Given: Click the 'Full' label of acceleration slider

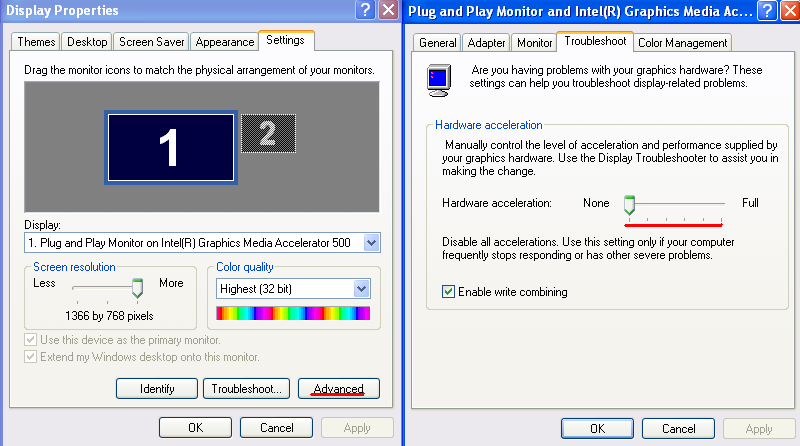Looking at the screenshot, I should (x=750, y=203).
